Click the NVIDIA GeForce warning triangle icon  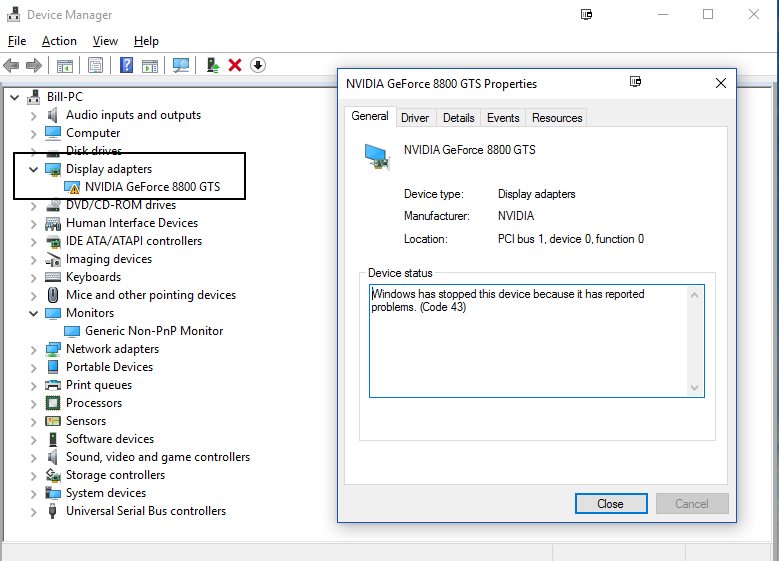click(x=72, y=187)
